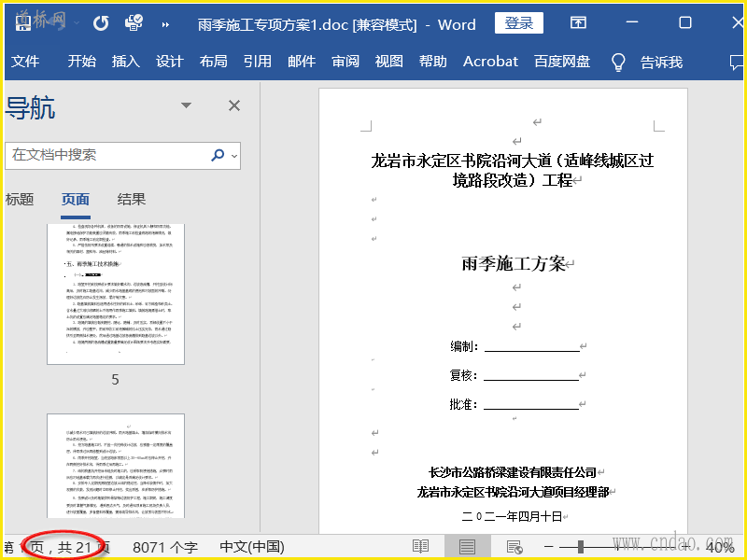Select the 引用 ribbon tab
Image resolution: width=747 pixels, height=560 pixels.
coord(258,62)
